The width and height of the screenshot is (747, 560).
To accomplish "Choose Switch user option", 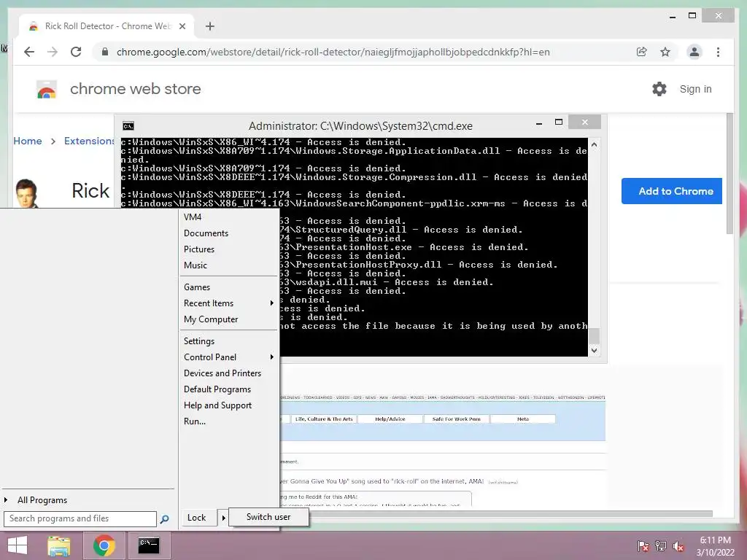I will coord(268,517).
